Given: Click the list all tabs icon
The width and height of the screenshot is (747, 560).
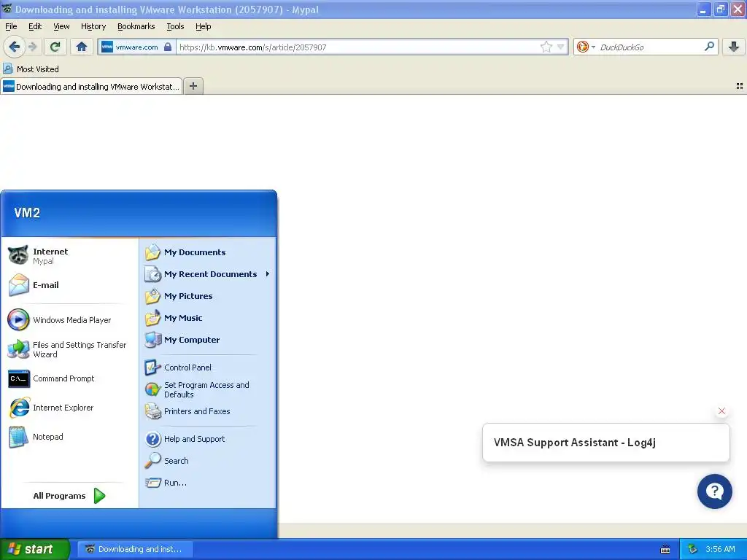Looking at the screenshot, I should tap(740, 86).
